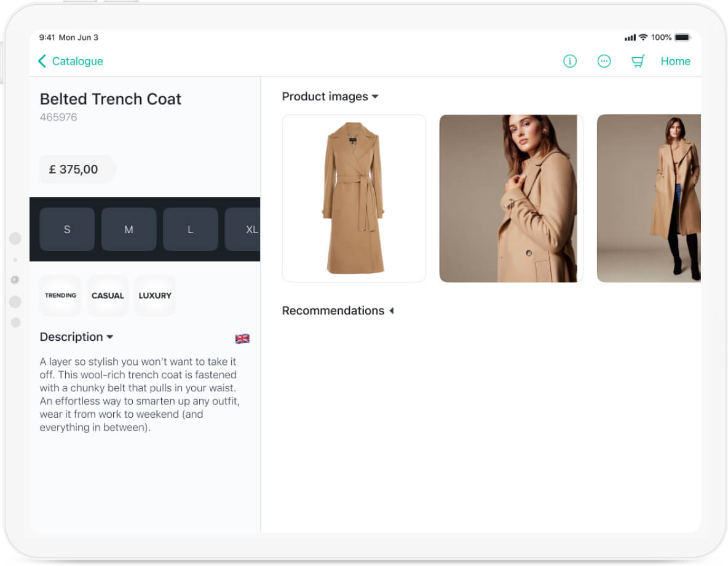Tap the £ 375,00 price tag
728x566 pixels.
pyautogui.click(x=74, y=169)
